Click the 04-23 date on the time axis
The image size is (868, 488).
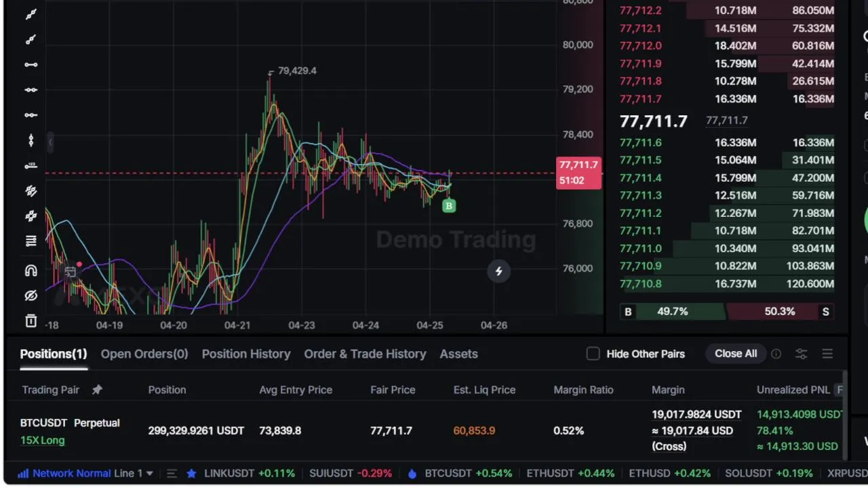click(301, 325)
